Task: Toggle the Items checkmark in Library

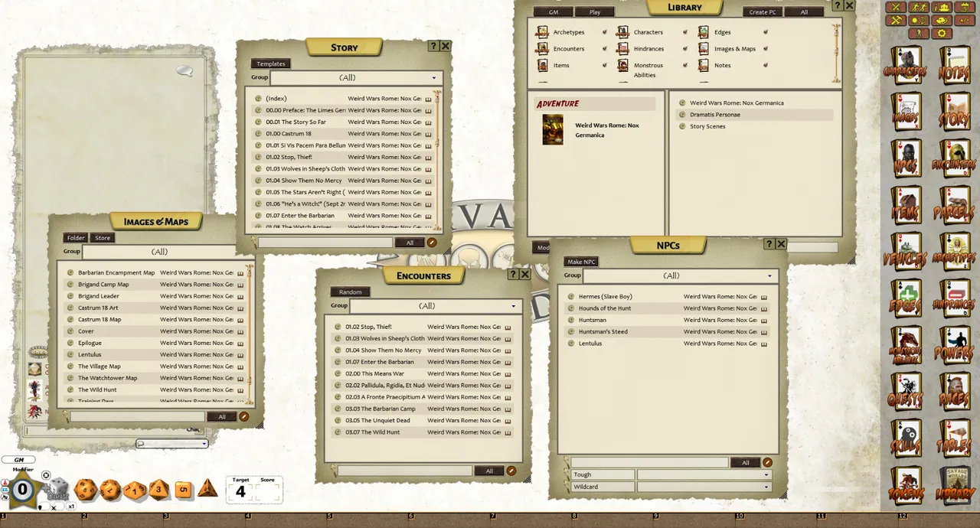Action: point(605,65)
